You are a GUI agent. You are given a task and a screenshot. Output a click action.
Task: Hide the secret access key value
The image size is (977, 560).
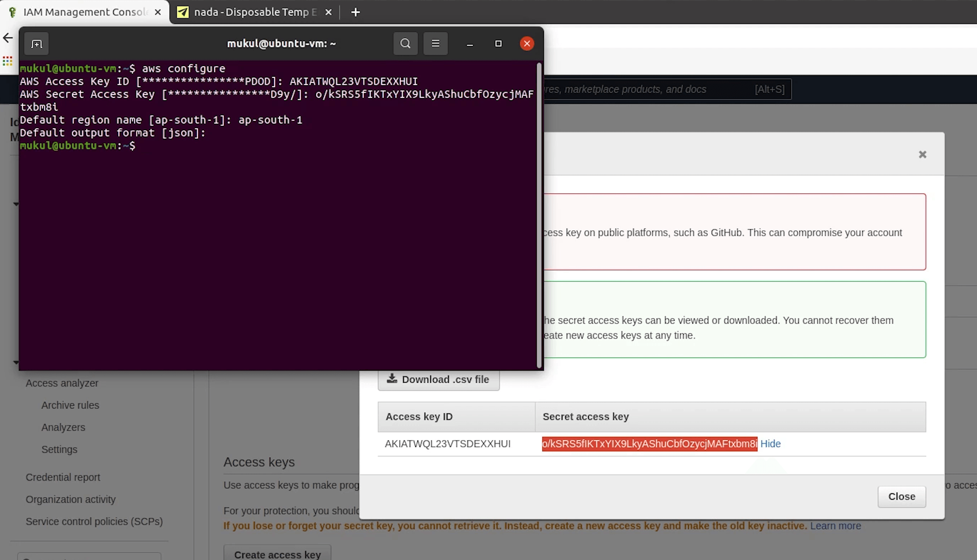tap(770, 443)
